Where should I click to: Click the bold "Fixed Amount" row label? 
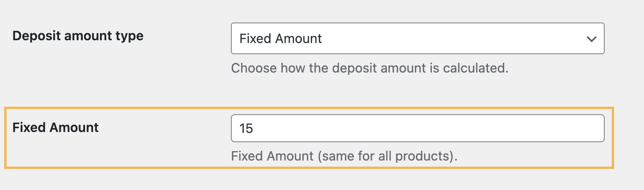[56, 127]
